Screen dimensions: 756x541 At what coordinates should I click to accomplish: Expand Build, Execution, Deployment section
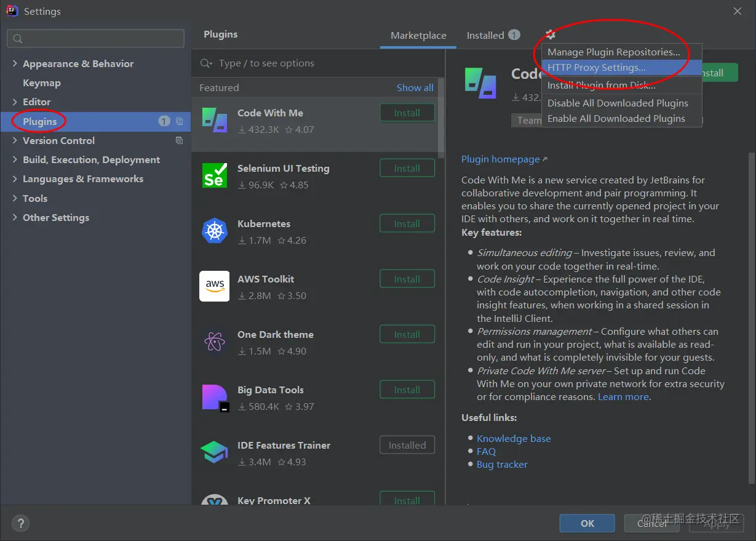[x=15, y=160]
